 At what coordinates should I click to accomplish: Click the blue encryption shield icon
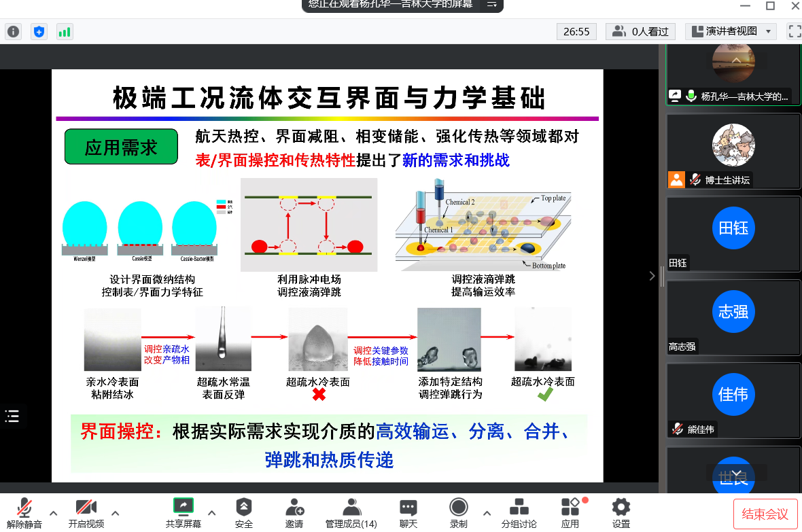point(39,31)
